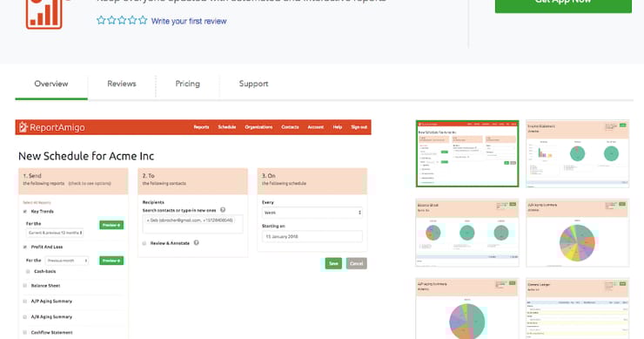644x339 pixels.
Task: Click the Write your first review link
Action: (189, 21)
